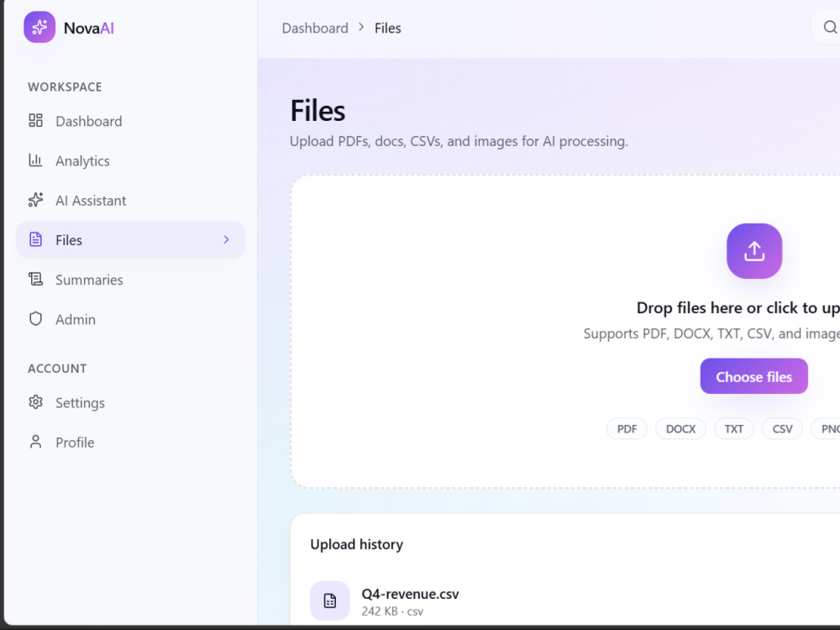Click the Admin shield icon
840x630 pixels.
(35, 318)
